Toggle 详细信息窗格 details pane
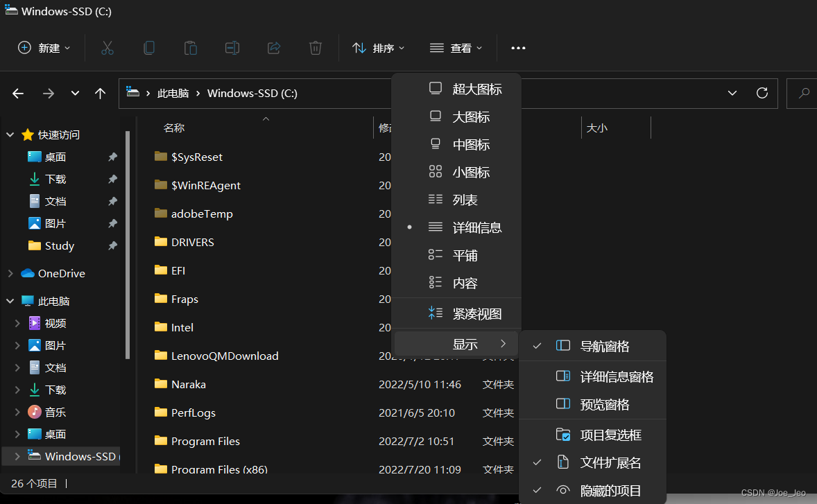The height and width of the screenshot is (504, 817). coord(593,376)
